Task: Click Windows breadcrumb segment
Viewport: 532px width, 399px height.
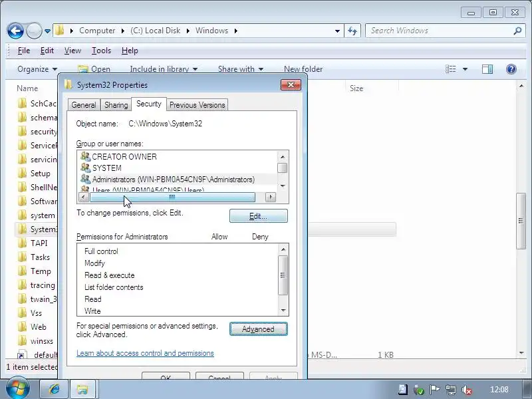Action: (x=211, y=31)
